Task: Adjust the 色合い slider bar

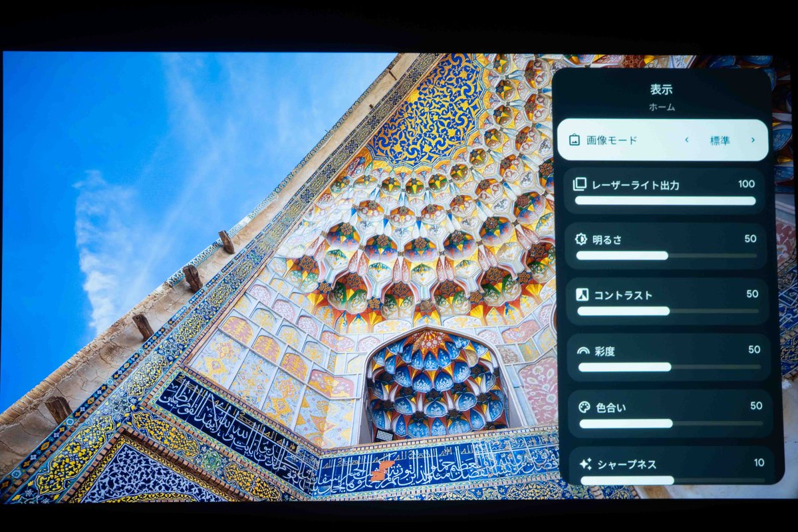Action: click(671, 423)
